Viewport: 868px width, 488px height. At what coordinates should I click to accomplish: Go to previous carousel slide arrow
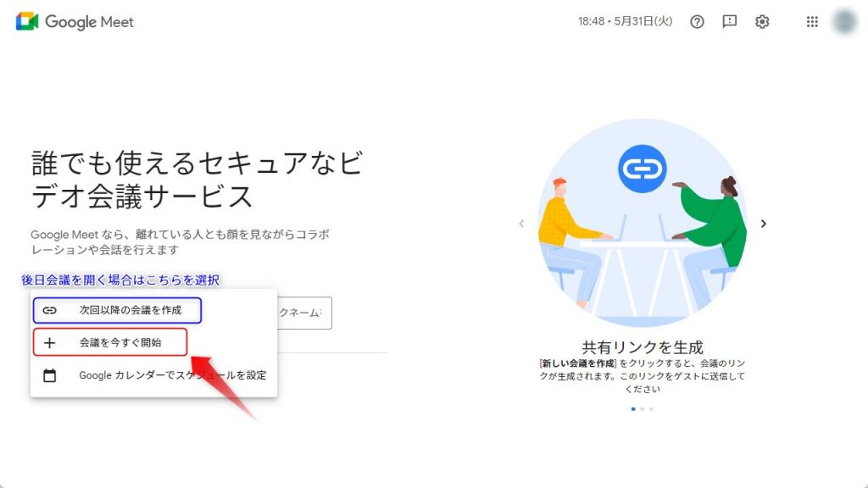pyautogui.click(x=521, y=224)
